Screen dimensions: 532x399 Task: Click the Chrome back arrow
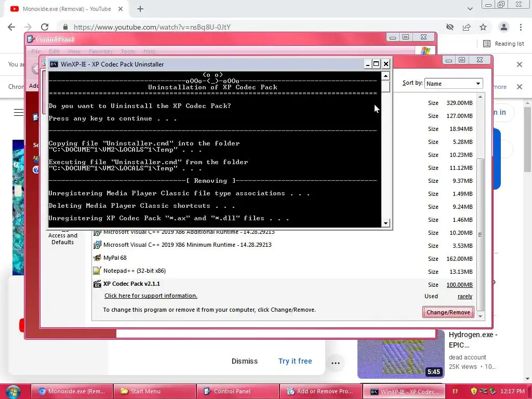[11, 27]
